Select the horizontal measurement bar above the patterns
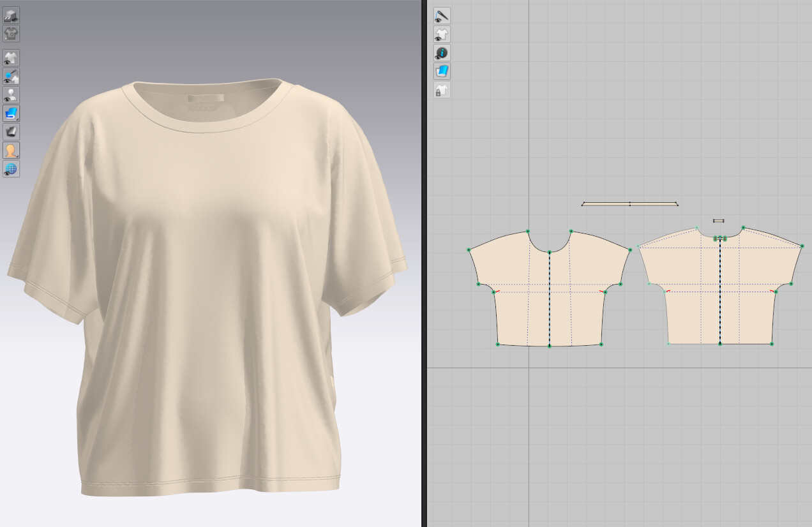 coord(629,204)
